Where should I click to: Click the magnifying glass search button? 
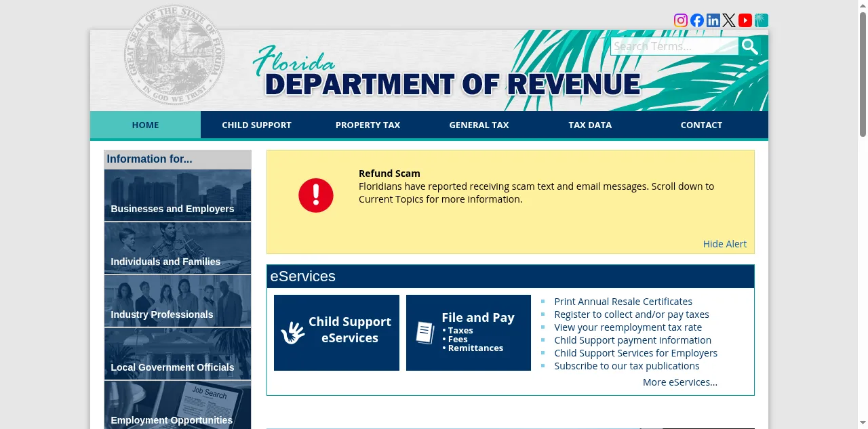click(x=749, y=46)
